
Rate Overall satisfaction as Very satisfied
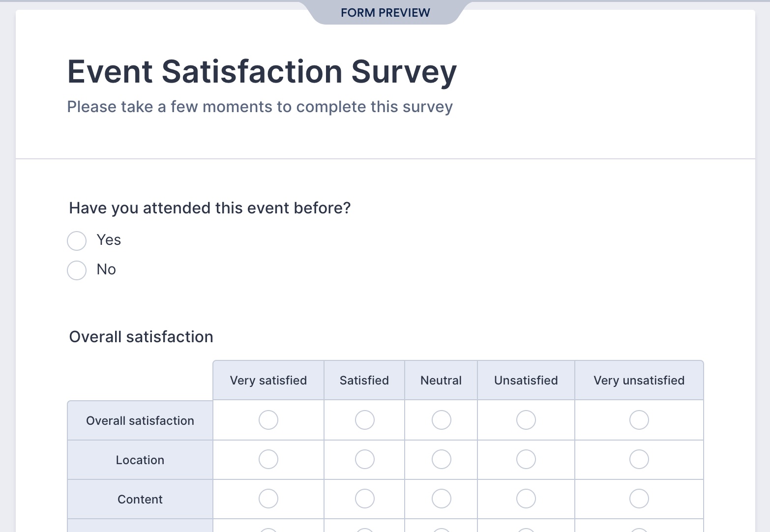click(268, 420)
